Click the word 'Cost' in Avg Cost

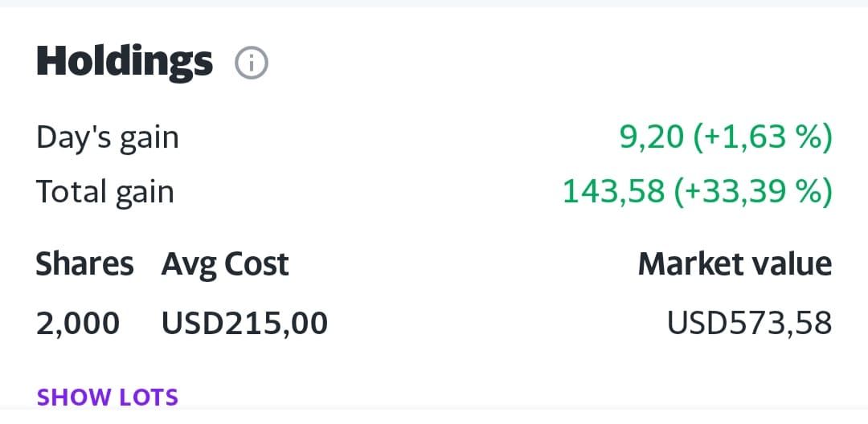[x=257, y=263]
